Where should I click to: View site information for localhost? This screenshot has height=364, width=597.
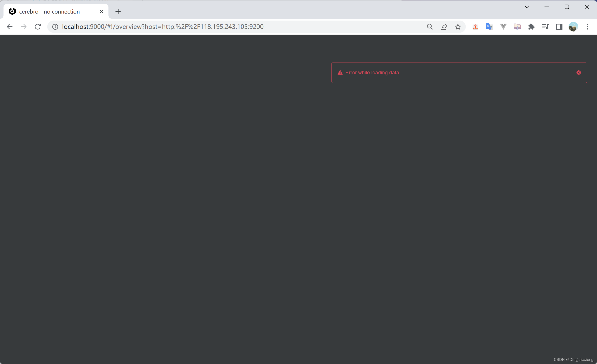click(55, 27)
